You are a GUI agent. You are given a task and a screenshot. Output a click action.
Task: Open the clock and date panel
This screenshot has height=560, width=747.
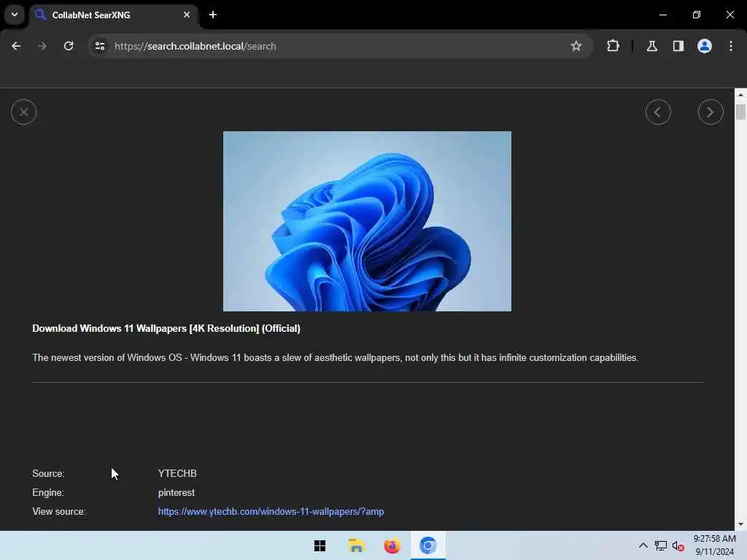point(714,545)
